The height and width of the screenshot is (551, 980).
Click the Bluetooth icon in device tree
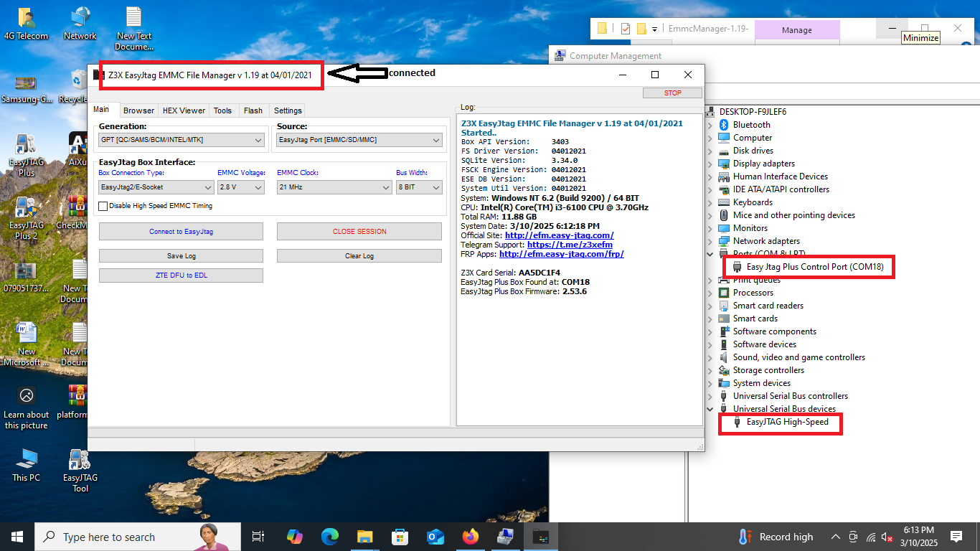pyautogui.click(x=724, y=125)
